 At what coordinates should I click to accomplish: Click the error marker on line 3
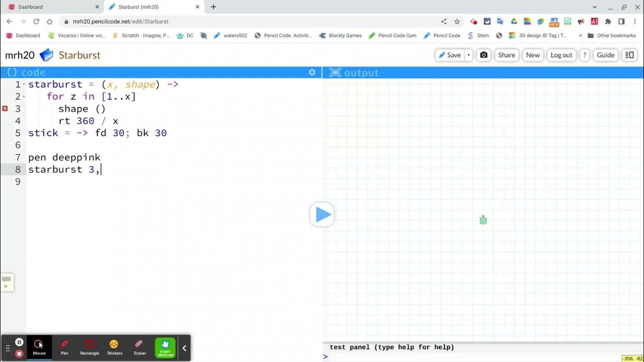pyautogui.click(x=5, y=109)
